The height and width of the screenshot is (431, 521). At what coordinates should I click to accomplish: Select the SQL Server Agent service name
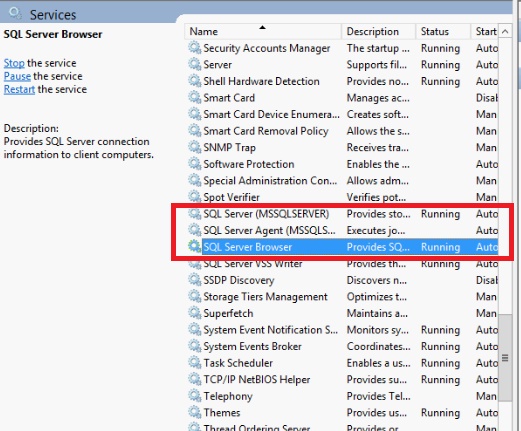[x=269, y=230]
